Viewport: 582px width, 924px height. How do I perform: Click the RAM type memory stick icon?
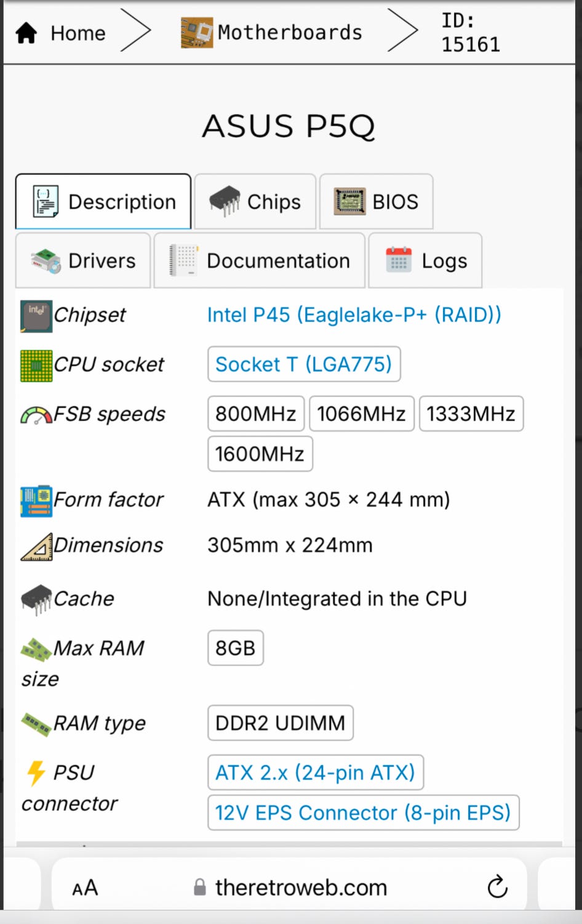point(36,724)
